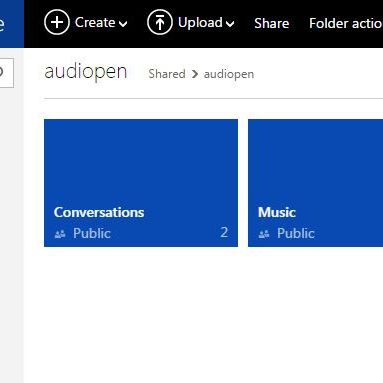Click the breadcrumb chevron after Shared

point(195,74)
